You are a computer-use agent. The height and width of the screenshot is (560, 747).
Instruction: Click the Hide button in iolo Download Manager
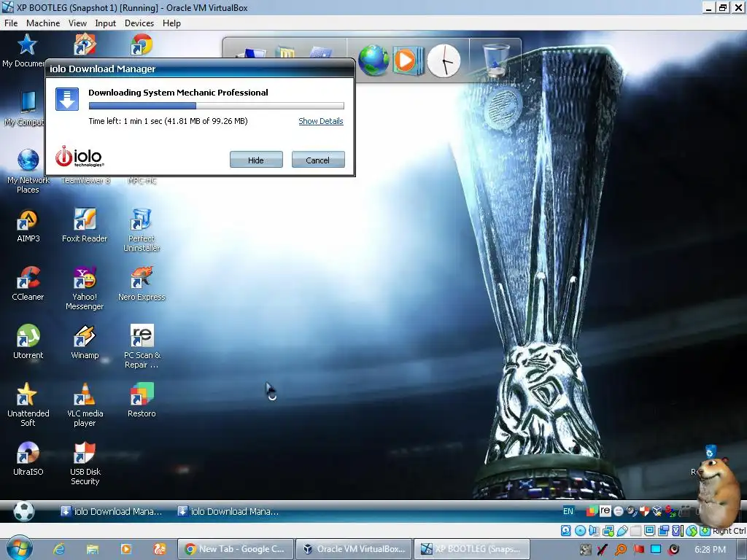pos(256,160)
